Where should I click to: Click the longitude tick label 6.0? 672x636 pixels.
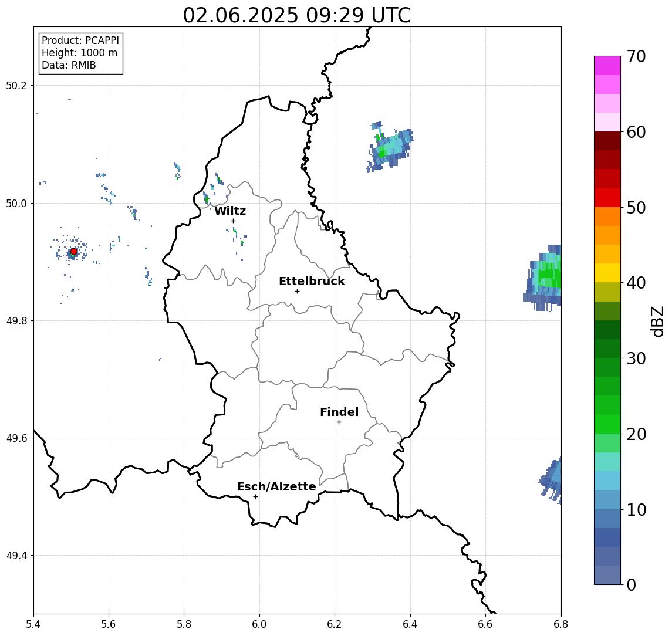coord(259,624)
